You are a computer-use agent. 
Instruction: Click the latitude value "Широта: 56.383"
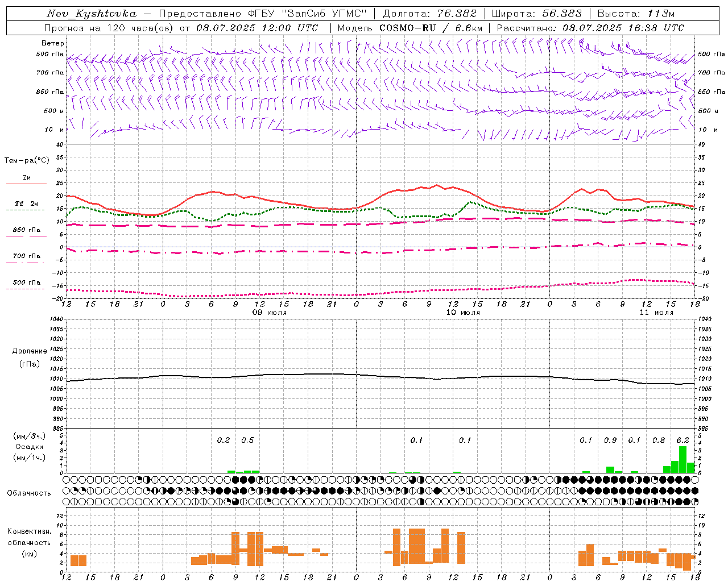coord(536,14)
